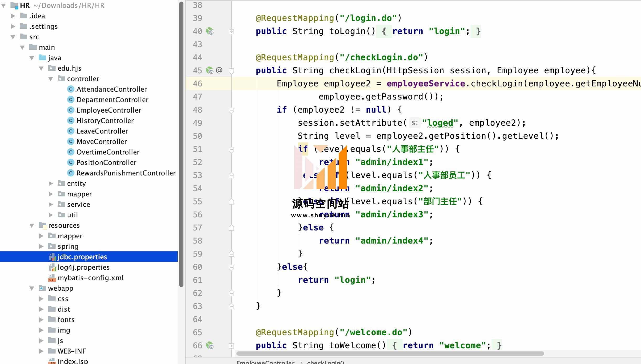
Task: Expand the folded toLogin method on line 40
Action: coord(231,32)
